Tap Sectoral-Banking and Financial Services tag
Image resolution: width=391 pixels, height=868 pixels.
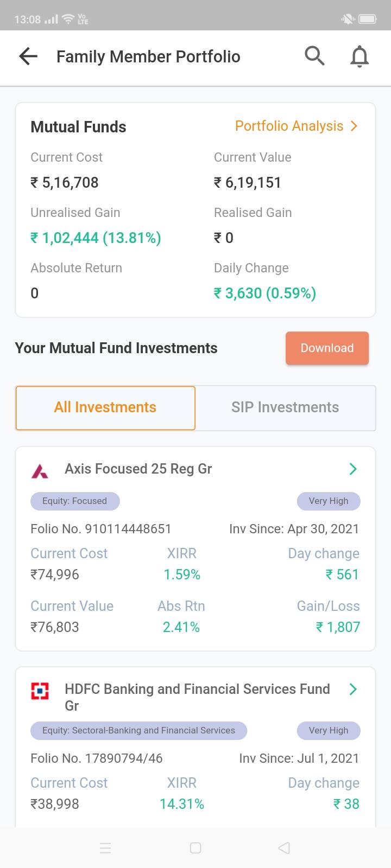pyautogui.click(x=138, y=730)
